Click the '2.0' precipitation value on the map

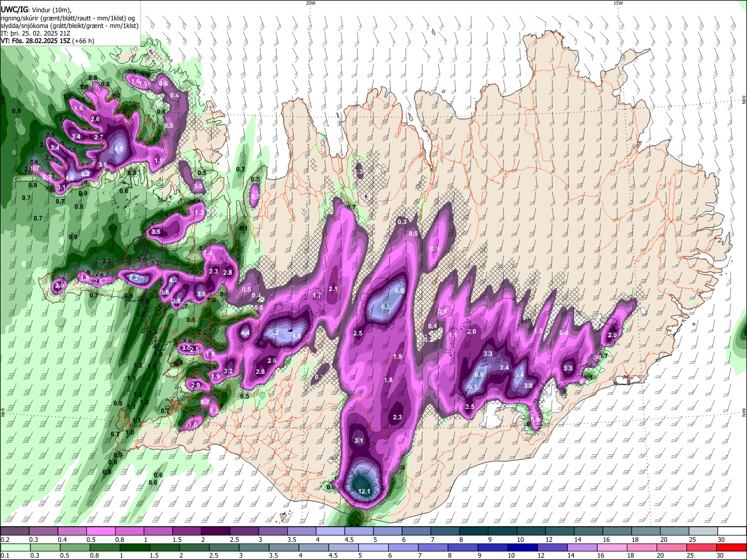[x=472, y=331]
